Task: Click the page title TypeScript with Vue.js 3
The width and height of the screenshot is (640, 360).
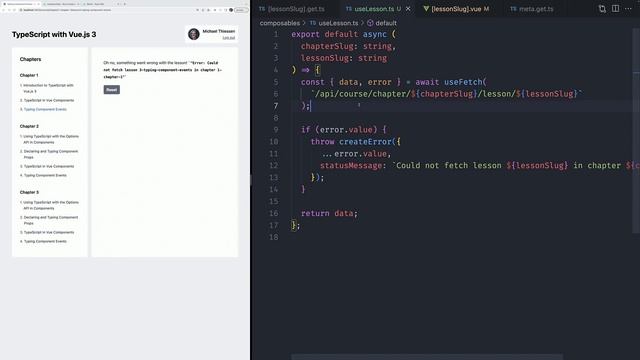Action: coord(54,34)
